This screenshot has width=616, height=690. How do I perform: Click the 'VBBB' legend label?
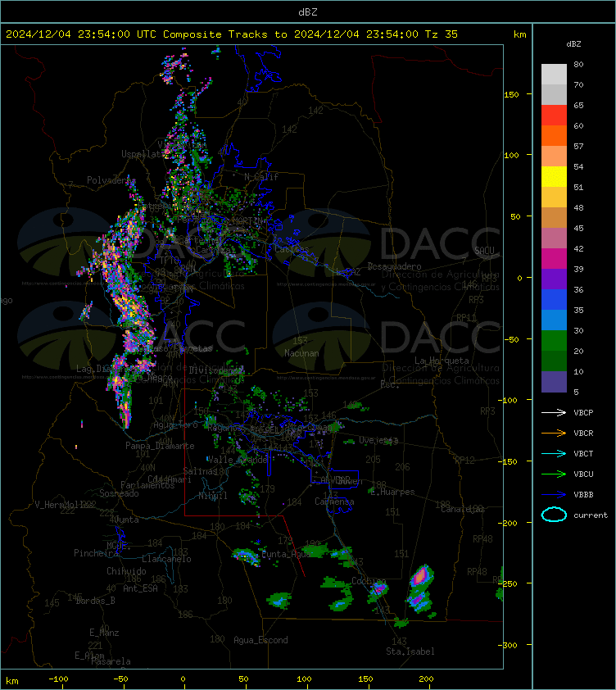coord(583,495)
